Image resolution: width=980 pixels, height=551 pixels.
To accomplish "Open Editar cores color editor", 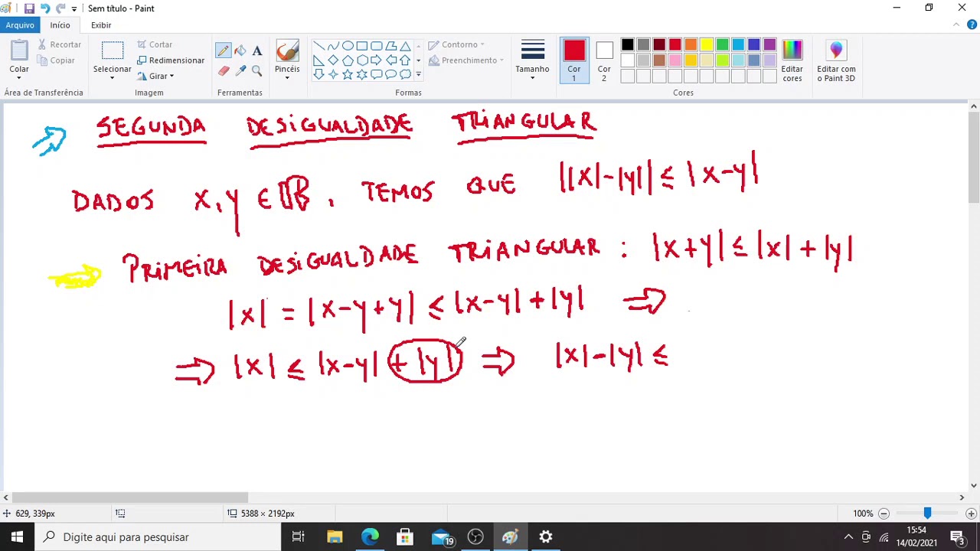I will point(792,60).
